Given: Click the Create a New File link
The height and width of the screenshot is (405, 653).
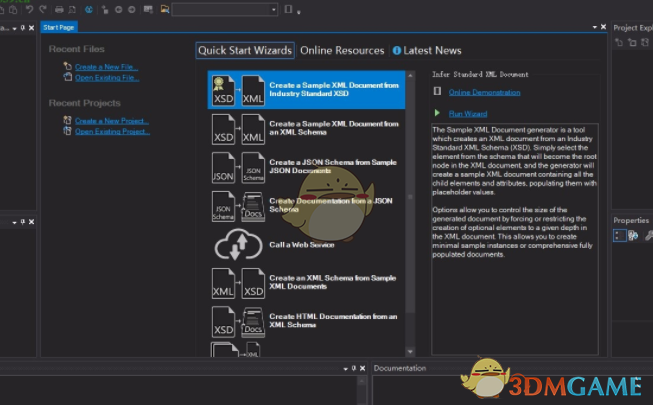Looking at the screenshot, I should click(x=106, y=66).
